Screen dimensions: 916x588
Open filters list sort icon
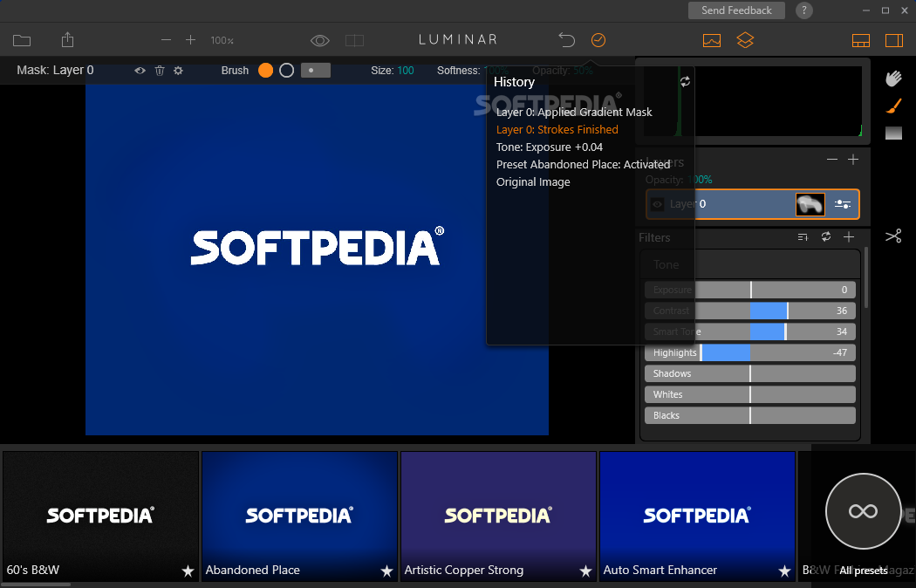(803, 236)
